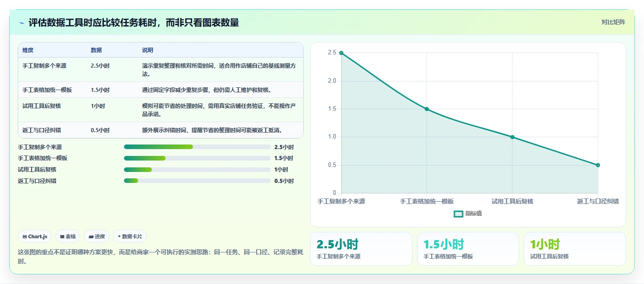Select the 表格 chip
Screen dimensions: 644x284
point(68,236)
